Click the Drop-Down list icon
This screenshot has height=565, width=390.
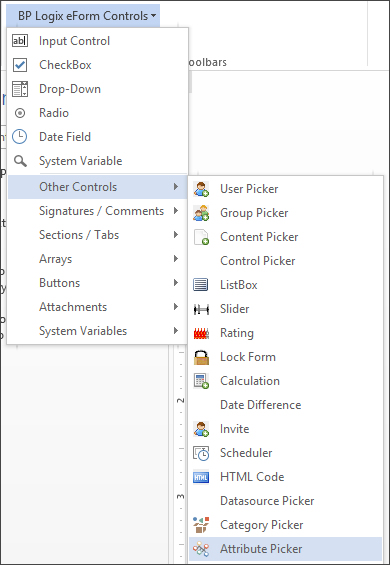[20, 89]
